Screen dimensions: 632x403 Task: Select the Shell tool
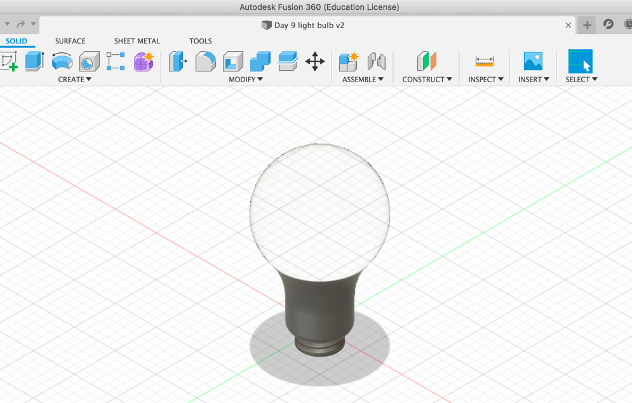pyautogui.click(x=233, y=61)
